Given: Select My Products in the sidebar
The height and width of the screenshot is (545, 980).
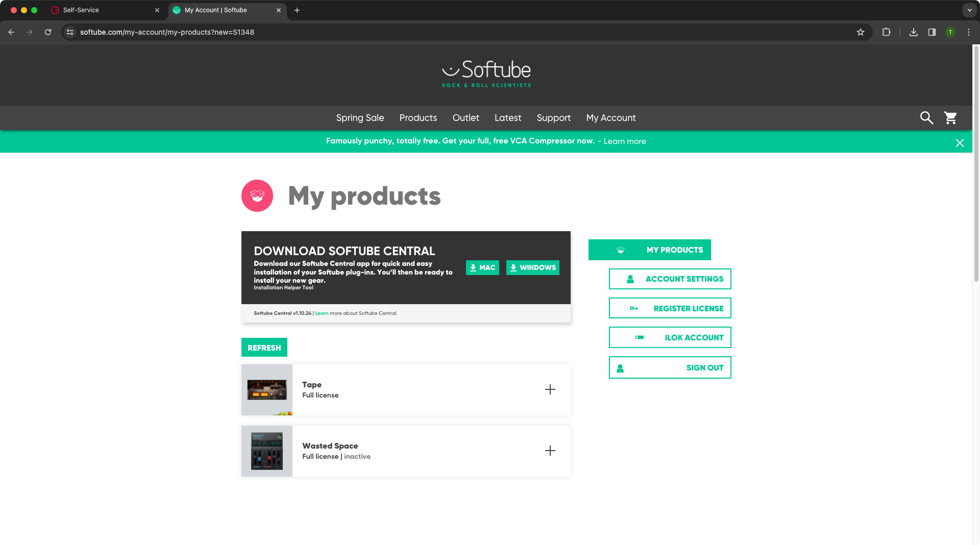Looking at the screenshot, I should 649,250.
